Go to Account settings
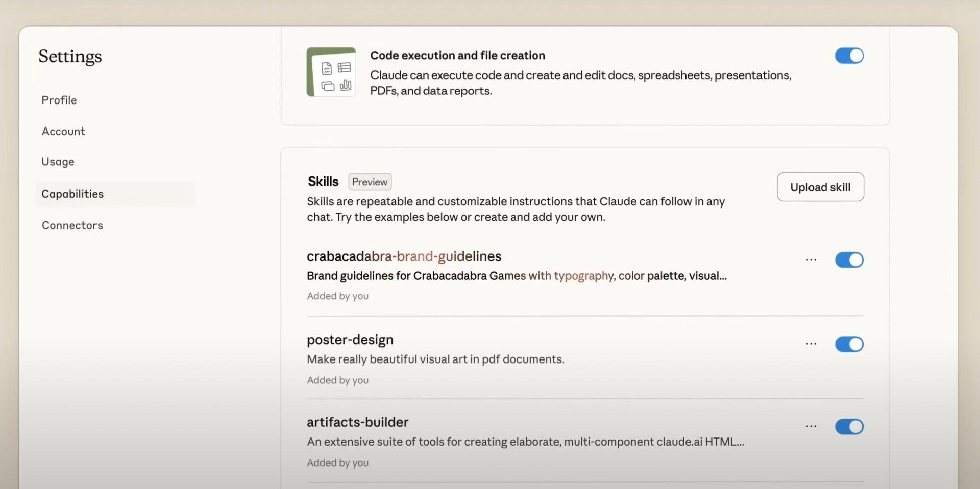The image size is (980, 489). [63, 131]
